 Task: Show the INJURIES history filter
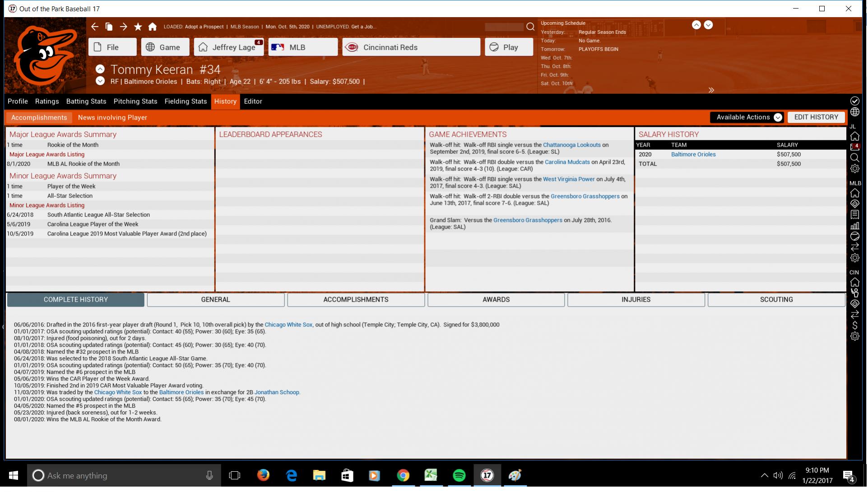[x=636, y=300]
